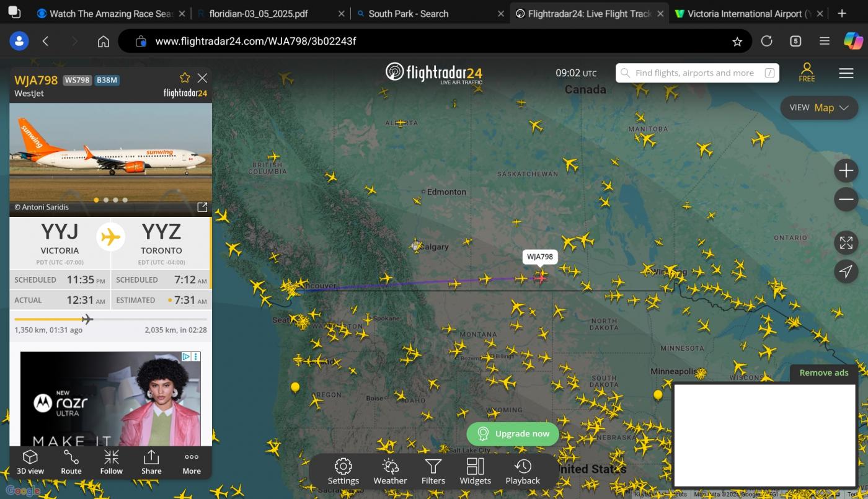Share the WJA798 flight
The width and height of the screenshot is (868, 499).
point(151,462)
